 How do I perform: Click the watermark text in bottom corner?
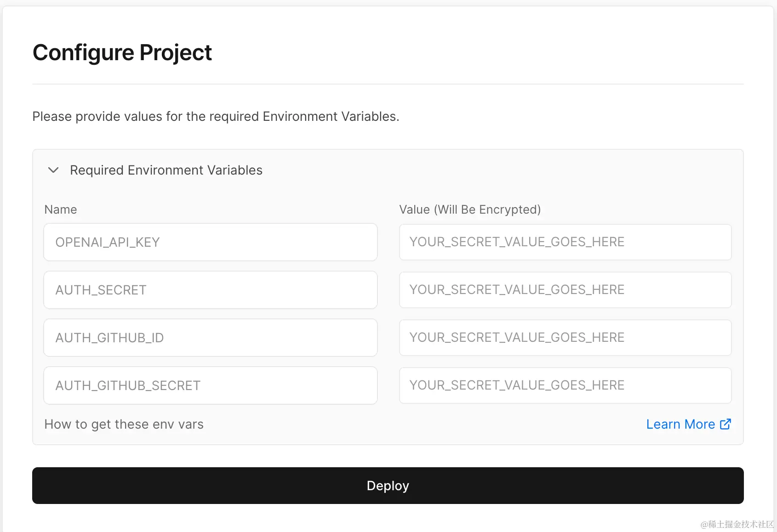(x=737, y=524)
